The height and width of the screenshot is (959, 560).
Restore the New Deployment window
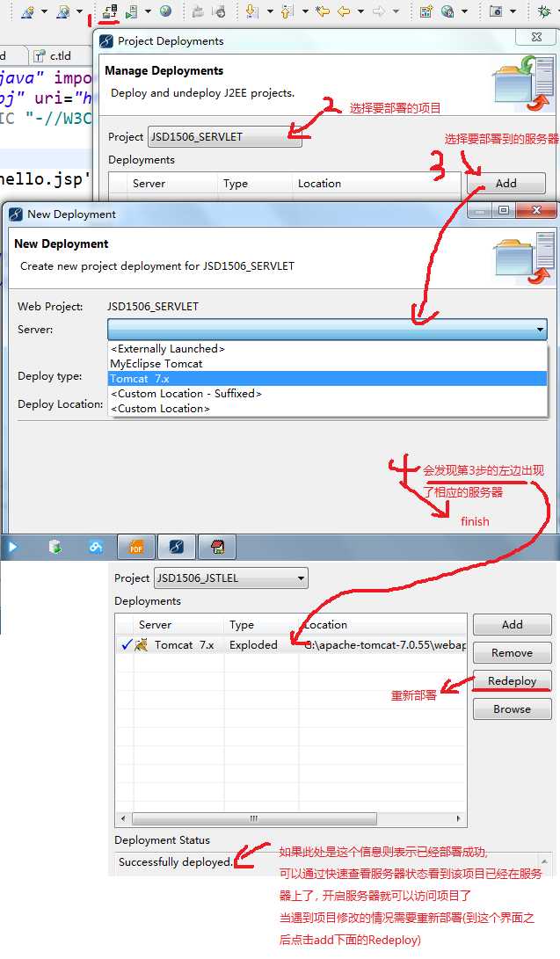[x=503, y=210]
